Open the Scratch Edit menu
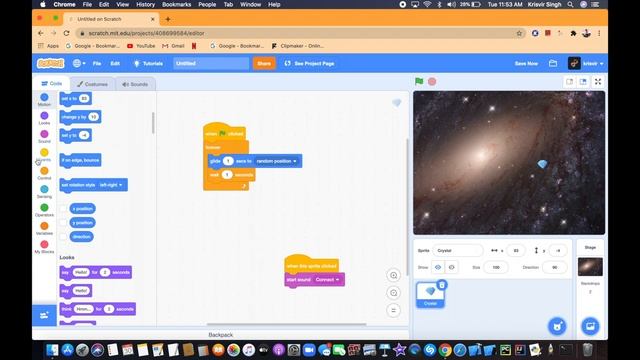The width and height of the screenshot is (640, 360). (115, 63)
